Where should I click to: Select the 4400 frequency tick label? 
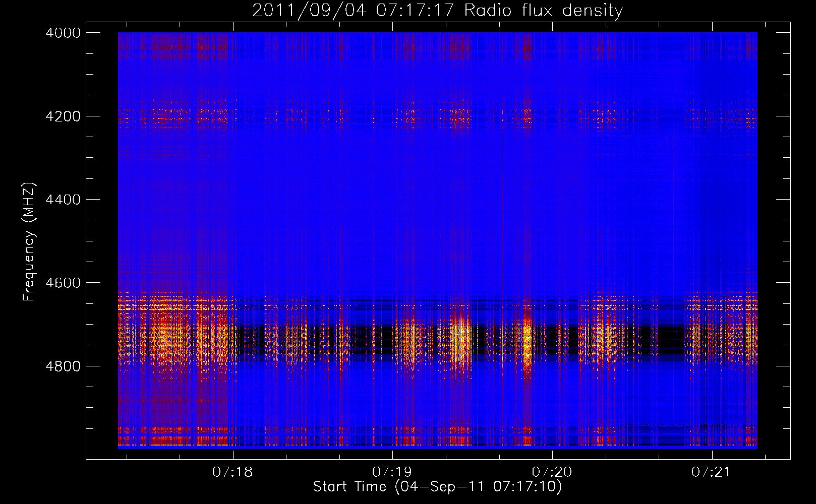(63, 200)
